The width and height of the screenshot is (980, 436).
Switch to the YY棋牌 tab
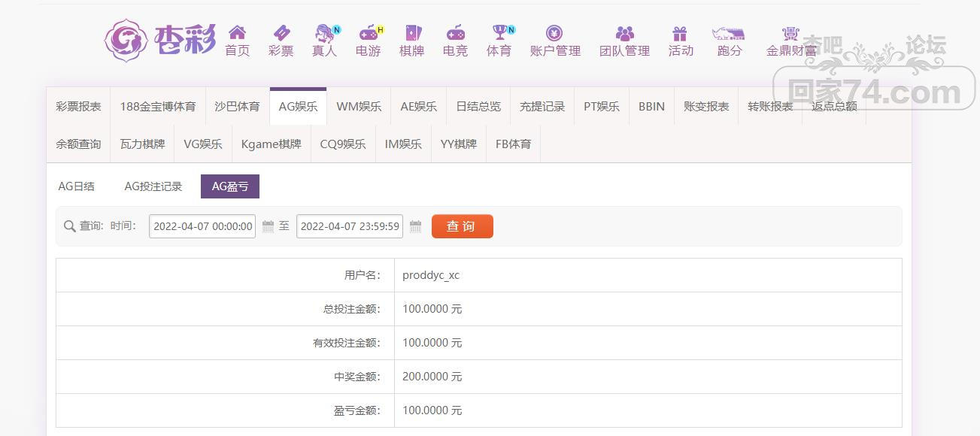click(x=459, y=144)
